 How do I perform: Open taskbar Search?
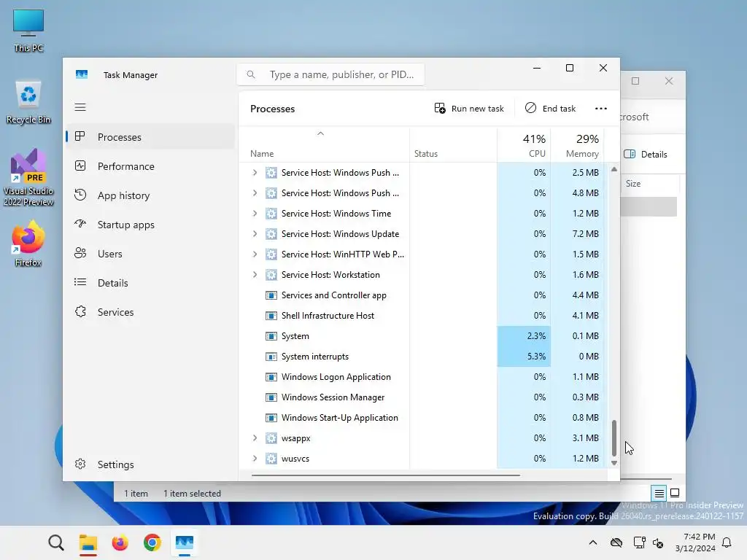(55, 542)
